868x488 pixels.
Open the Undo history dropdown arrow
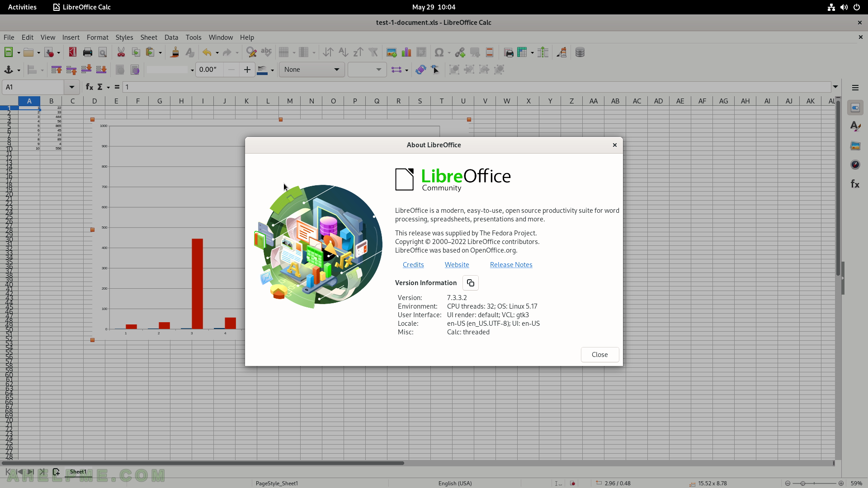tap(217, 53)
